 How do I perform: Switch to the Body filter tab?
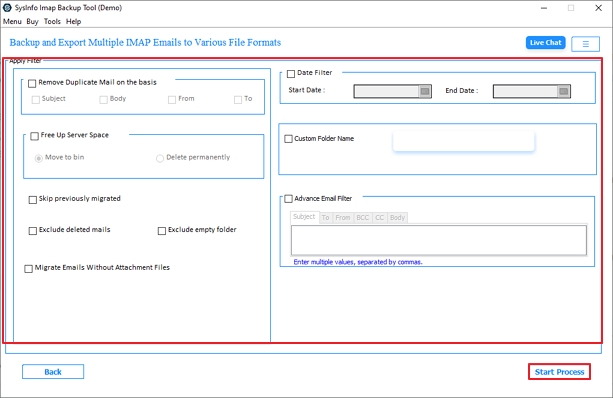(x=398, y=218)
